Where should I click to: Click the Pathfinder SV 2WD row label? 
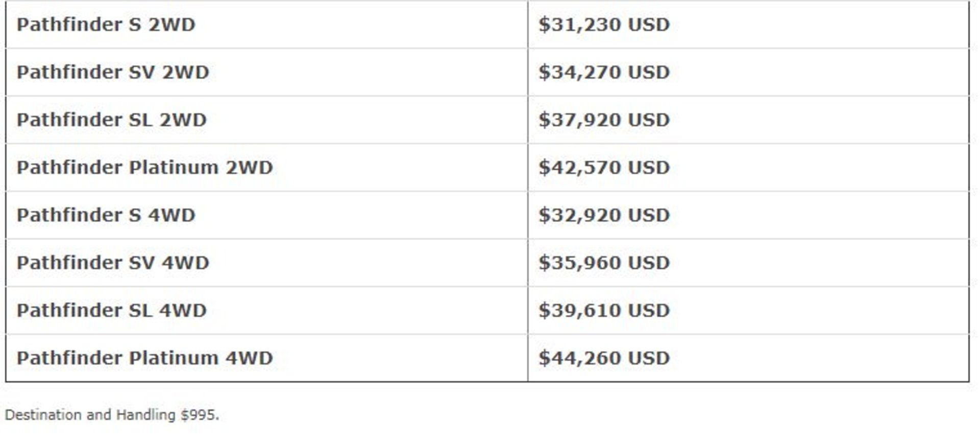(113, 72)
